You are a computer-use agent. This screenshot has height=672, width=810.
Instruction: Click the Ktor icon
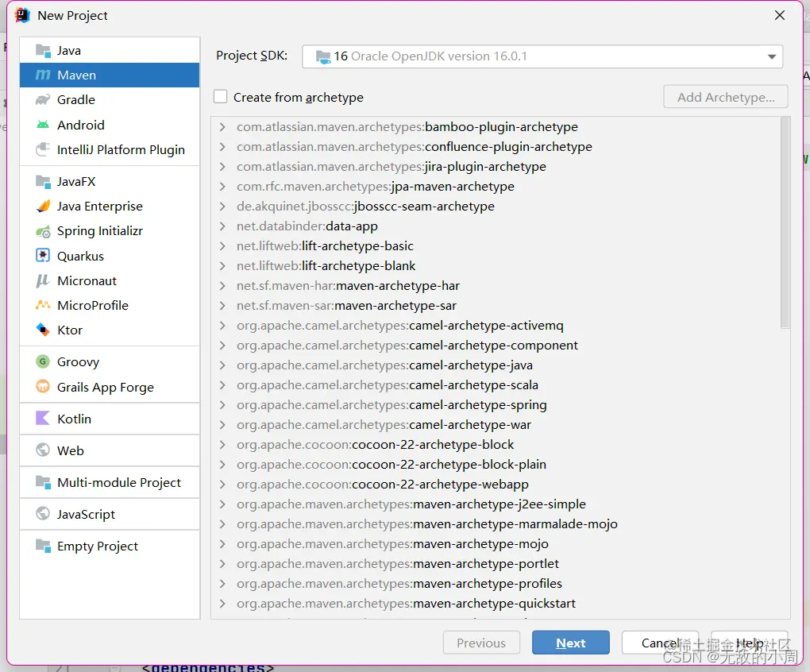43,330
